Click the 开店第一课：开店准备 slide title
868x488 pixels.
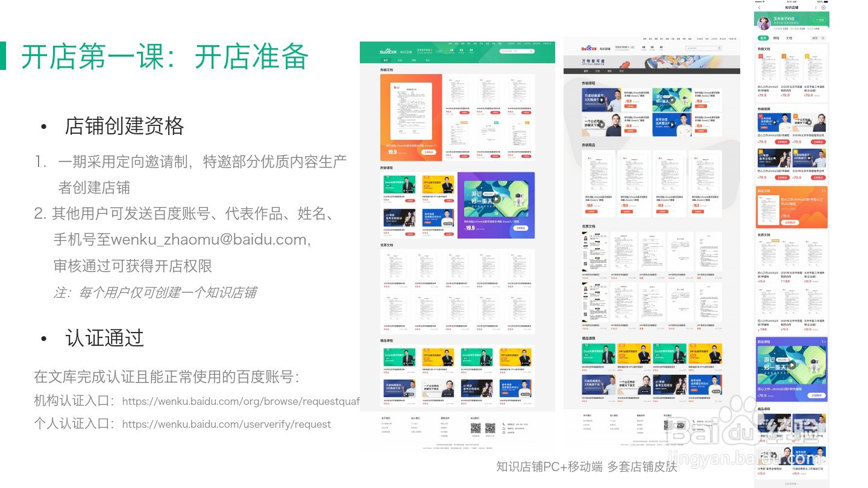click(x=165, y=57)
